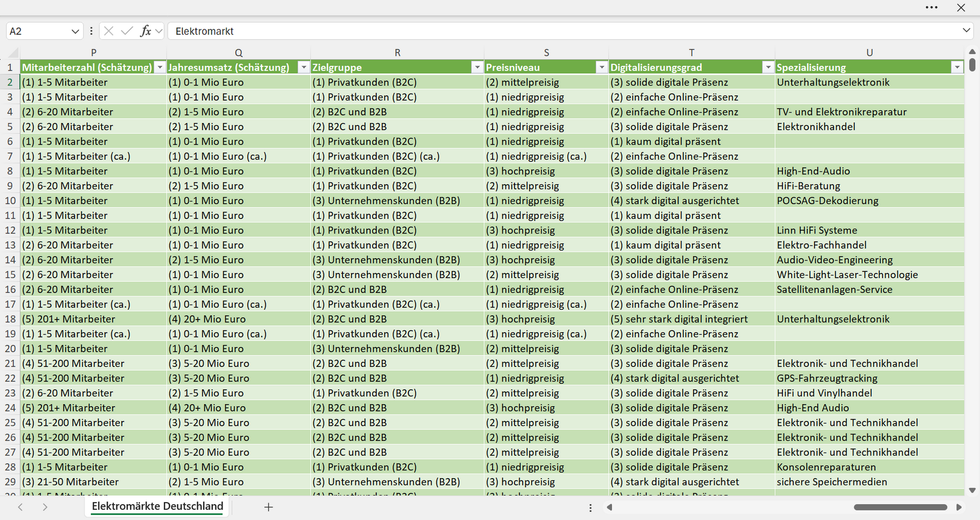Select column R header
The width and height of the screenshot is (980, 520).
(x=397, y=52)
